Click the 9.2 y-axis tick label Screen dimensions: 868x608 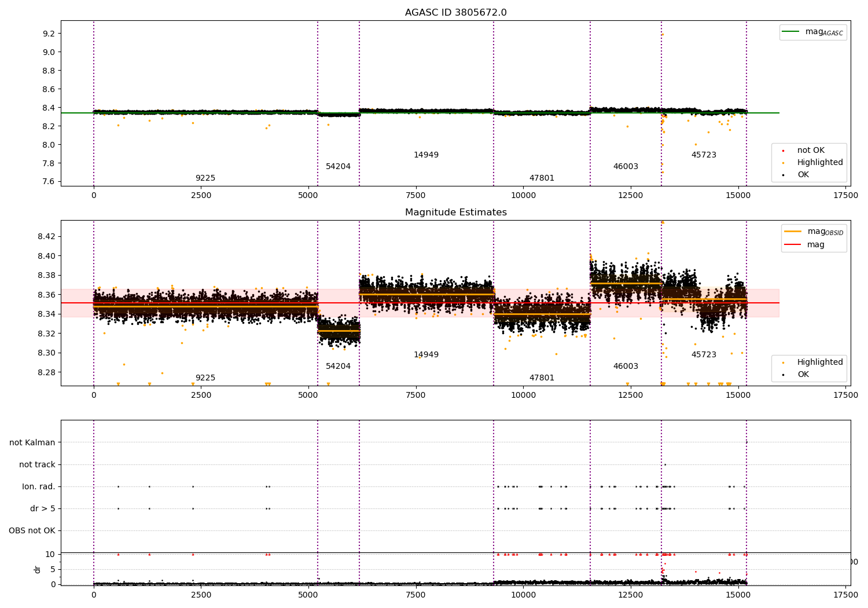pos(49,34)
